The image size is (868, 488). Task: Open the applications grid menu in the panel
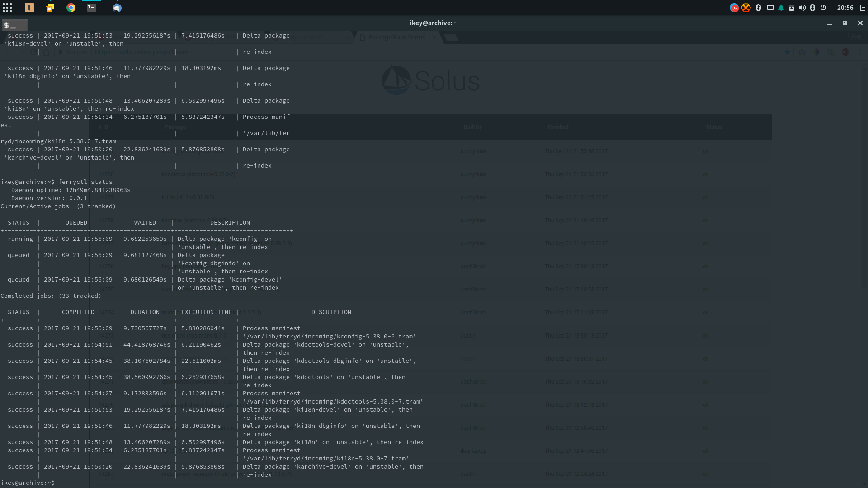pos(7,8)
